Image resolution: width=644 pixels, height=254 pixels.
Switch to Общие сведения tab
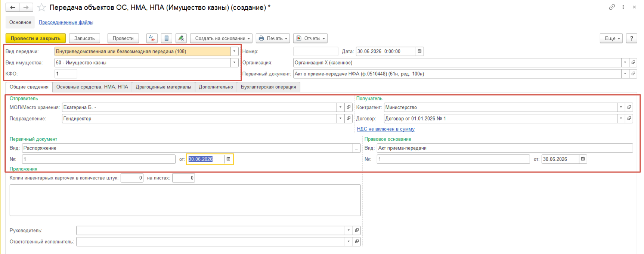[x=29, y=87]
